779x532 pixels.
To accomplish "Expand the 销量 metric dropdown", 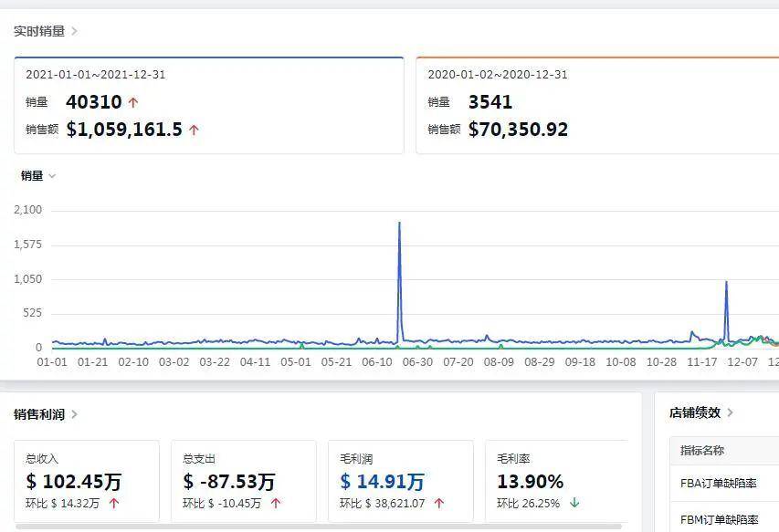I will point(52,176).
